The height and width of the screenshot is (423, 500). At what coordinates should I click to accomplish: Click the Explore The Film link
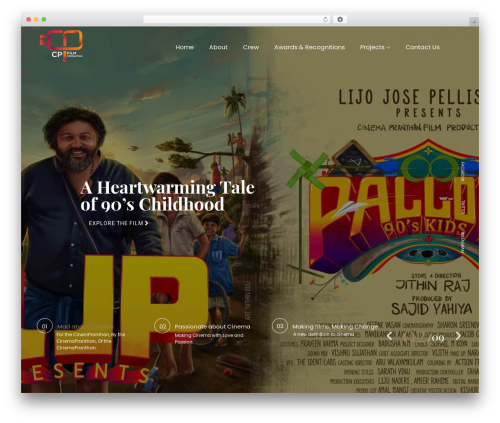point(118,223)
